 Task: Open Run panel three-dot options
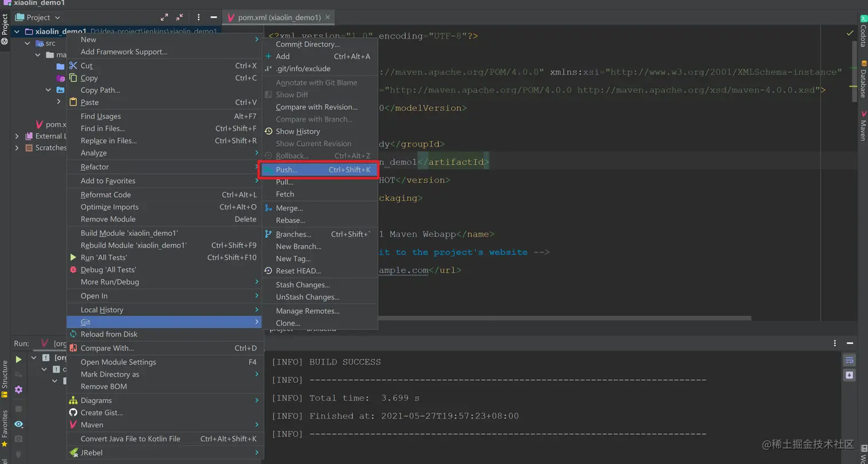click(x=835, y=343)
